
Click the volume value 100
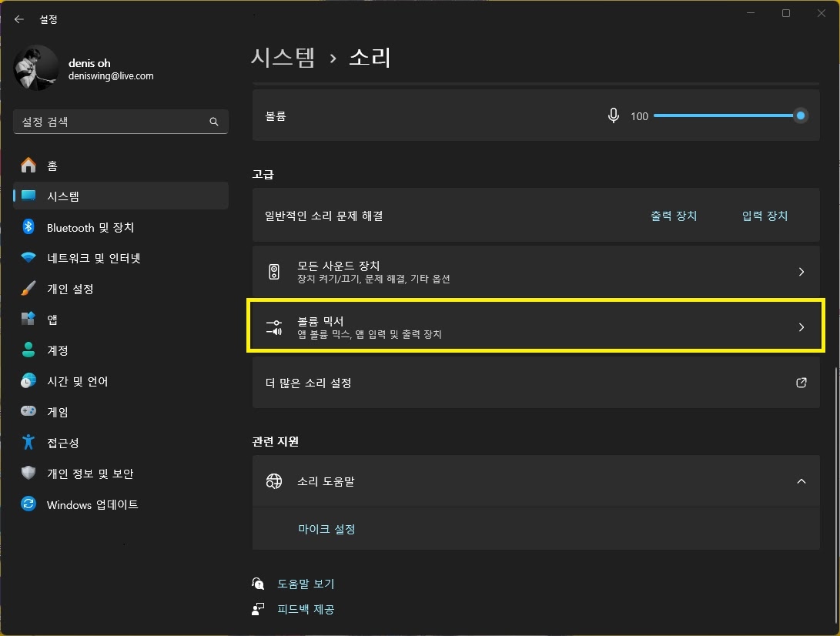click(639, 116)
